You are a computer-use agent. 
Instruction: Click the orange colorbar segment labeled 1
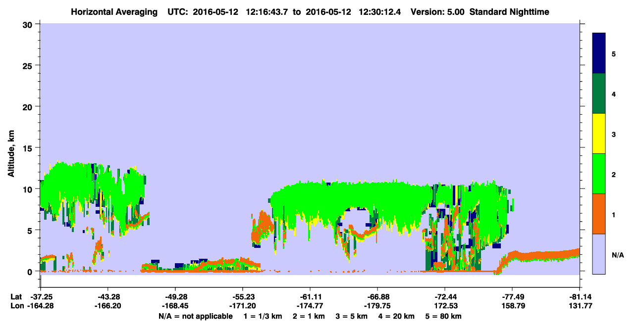click(x=599, y=214)
